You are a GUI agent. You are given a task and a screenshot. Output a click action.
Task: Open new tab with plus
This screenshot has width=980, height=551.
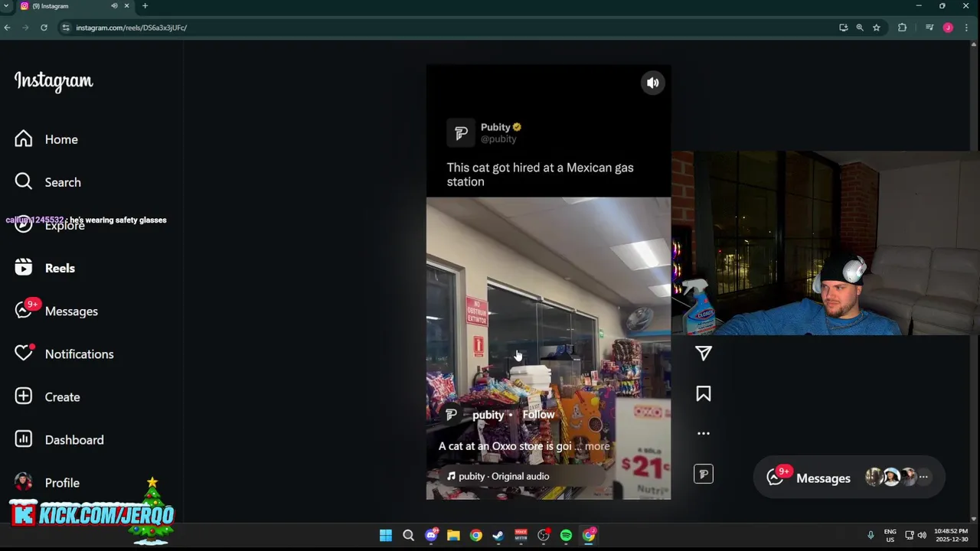pyautogui.click(x=145, y=6)
